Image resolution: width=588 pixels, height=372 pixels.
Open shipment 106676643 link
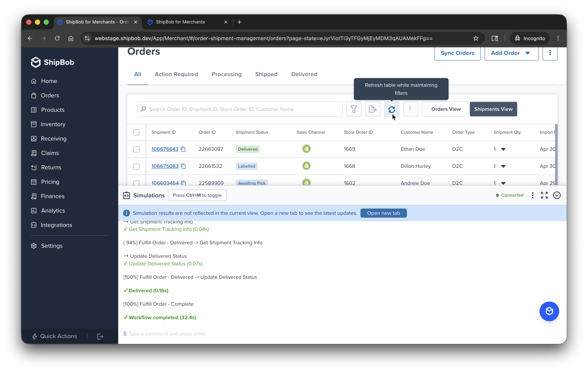165,149
